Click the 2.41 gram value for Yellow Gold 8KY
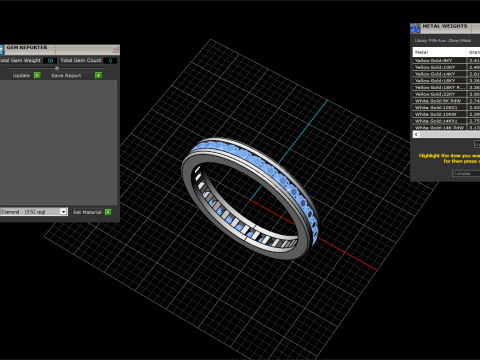This screenshot has height=360, width=480. point(474,60)
